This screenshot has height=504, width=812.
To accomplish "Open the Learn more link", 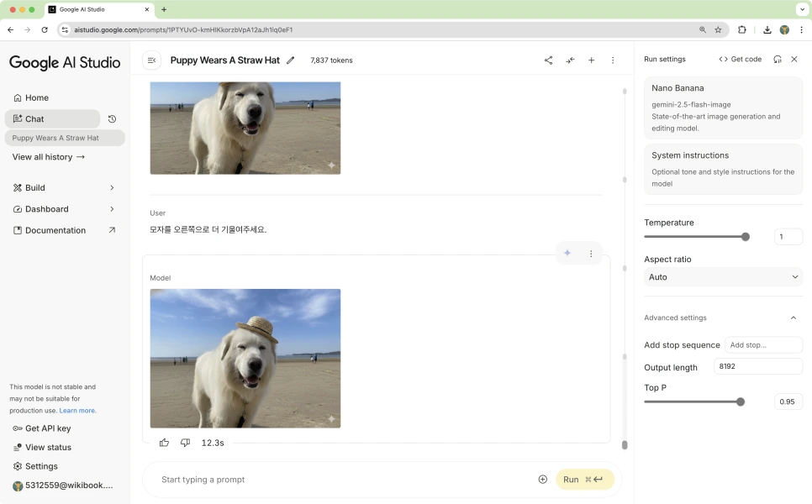I will [x=77, y=411].
